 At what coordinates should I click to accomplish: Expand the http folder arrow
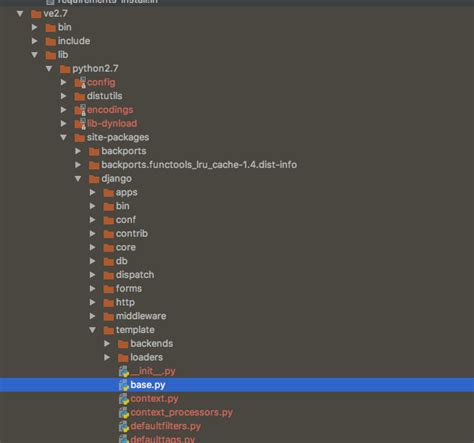click(93, 302)
